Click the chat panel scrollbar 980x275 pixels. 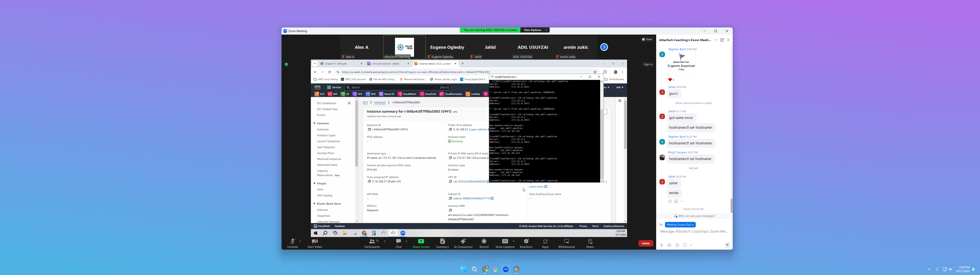coord(731,205)
